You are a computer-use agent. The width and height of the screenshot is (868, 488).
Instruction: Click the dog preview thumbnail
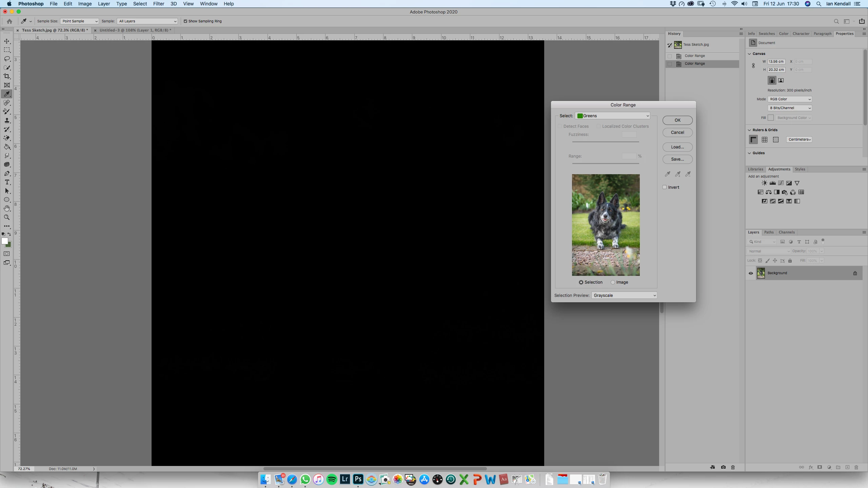pyautogui.click(x=606, y=225)
